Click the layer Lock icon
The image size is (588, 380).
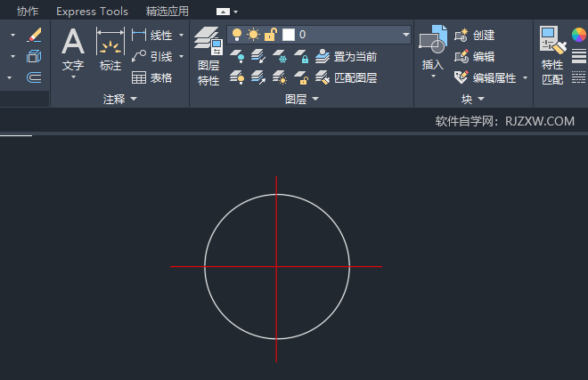pos(301,57)
